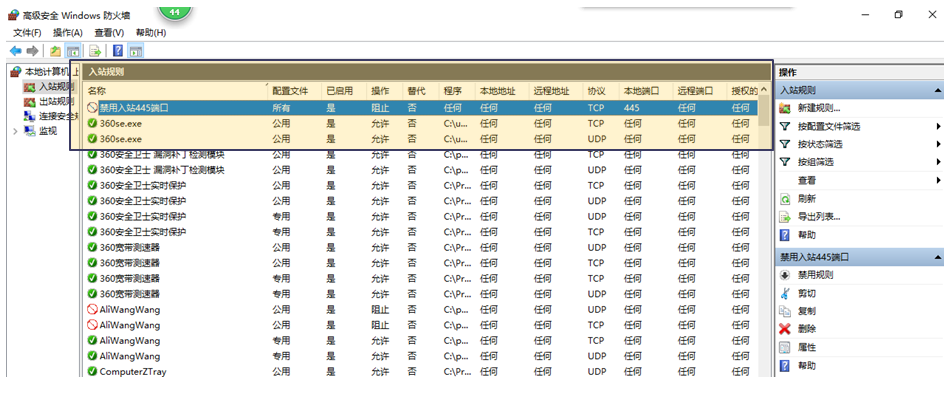This screenshot has height=397, width=944.
Task: Click the 属性 properties icon
Action: (784, 348)
